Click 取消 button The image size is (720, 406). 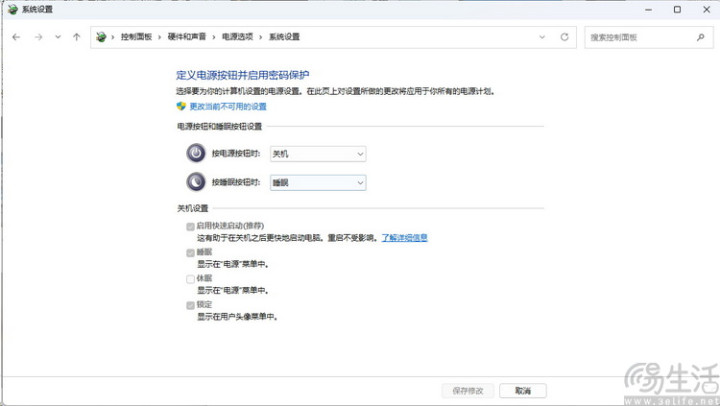click(x=523, y=391)
